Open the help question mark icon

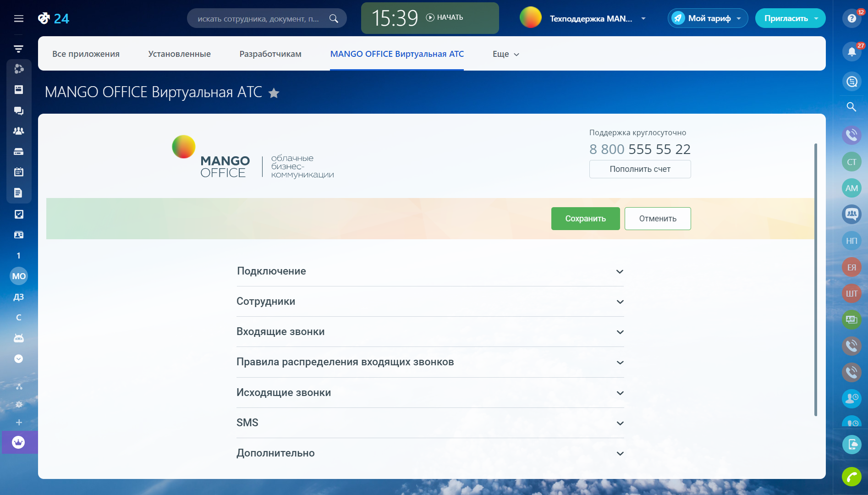(x=852, y=18)
